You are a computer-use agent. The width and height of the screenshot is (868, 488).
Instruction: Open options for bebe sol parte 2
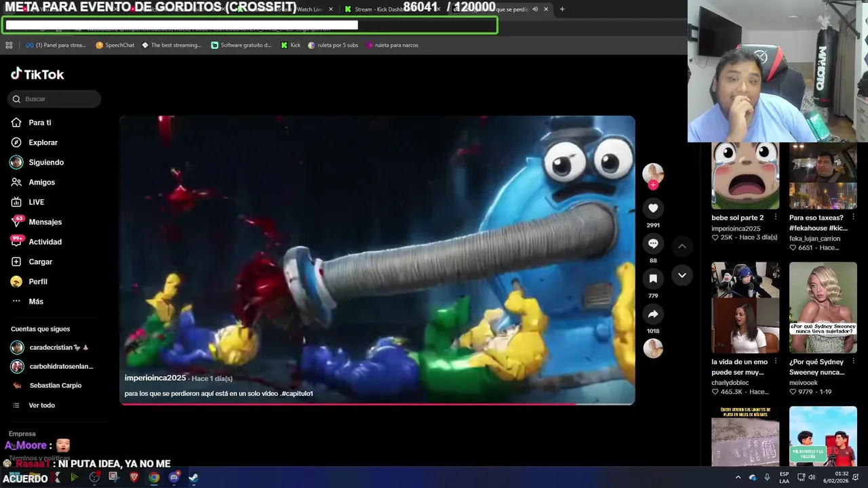(775, 218)
